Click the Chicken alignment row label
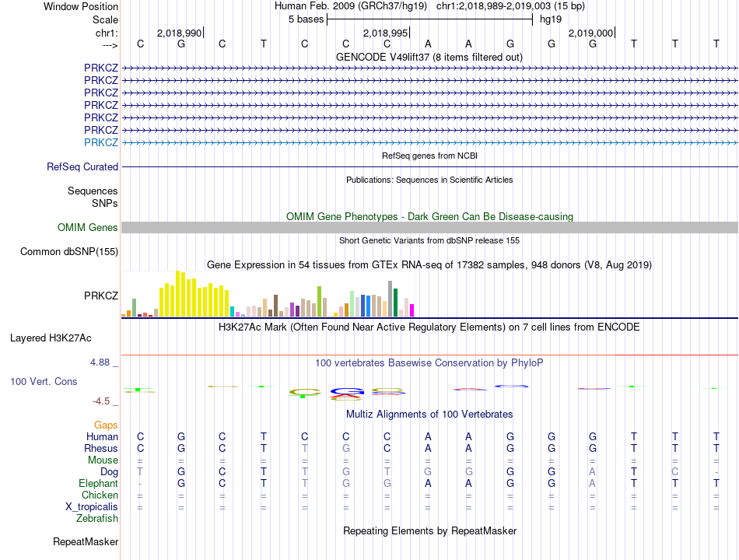The height and width of the screenshot is (560, 739). pos(100,495)
